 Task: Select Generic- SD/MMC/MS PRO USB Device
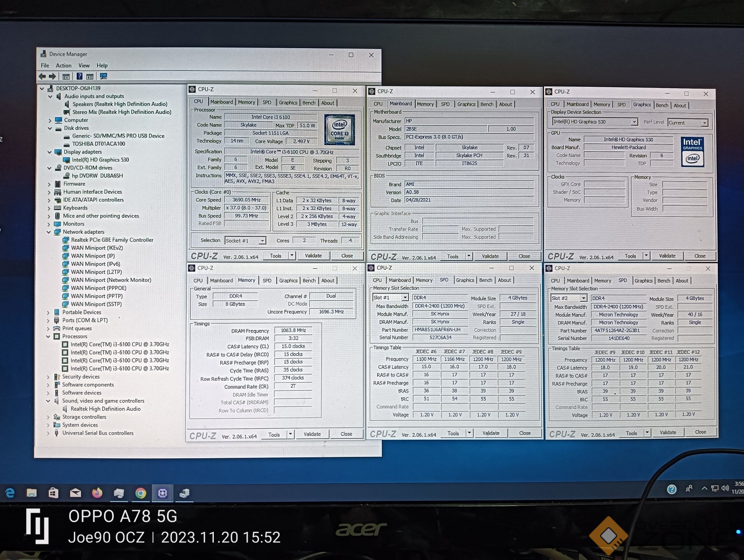tap(118, 136)
